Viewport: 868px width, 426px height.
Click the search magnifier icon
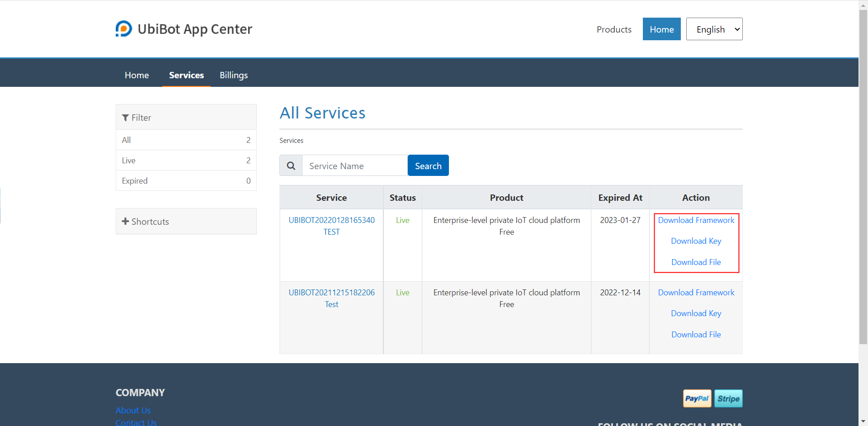click(x=291, y=166)
